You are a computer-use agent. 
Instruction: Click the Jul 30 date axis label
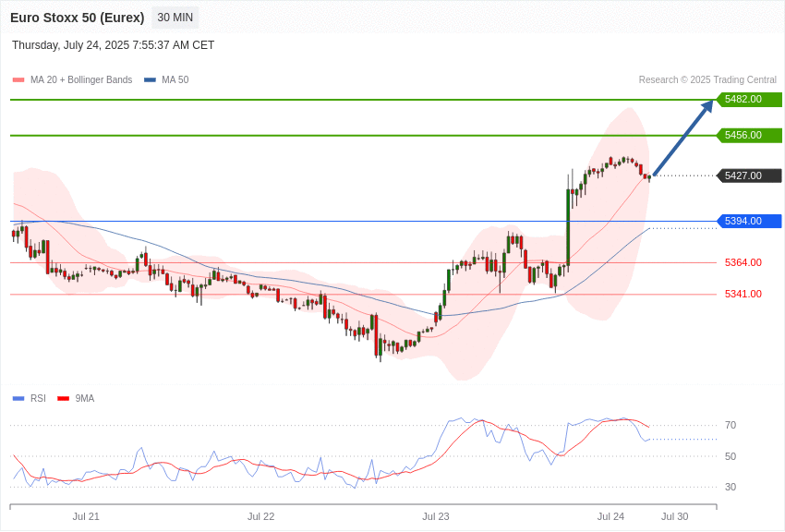675,516
